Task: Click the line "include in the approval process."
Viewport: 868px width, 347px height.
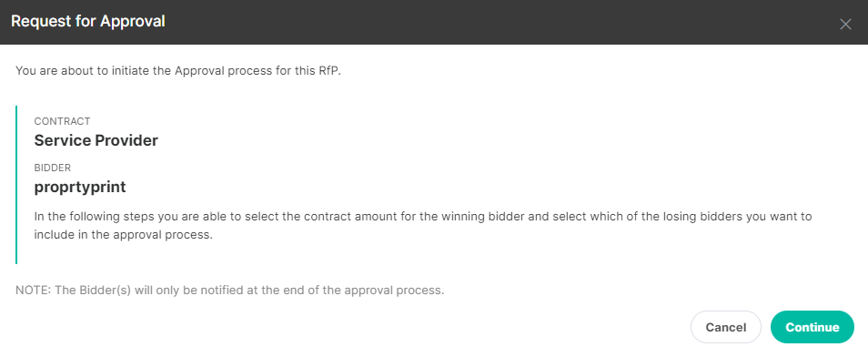Action: coord(124,234)
